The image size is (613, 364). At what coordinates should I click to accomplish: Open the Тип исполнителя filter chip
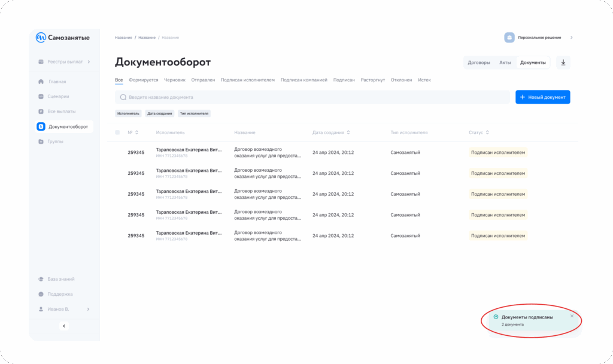(194, 113)
